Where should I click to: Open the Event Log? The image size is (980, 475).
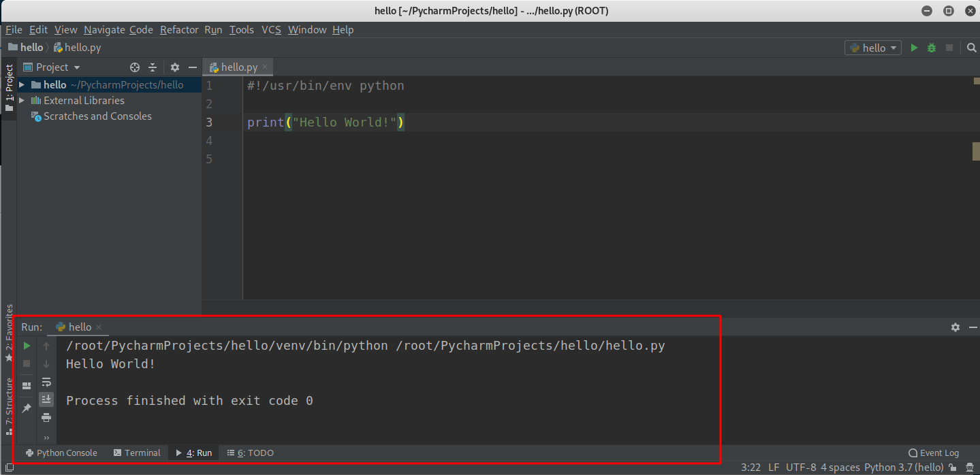[x=934, y=453]
